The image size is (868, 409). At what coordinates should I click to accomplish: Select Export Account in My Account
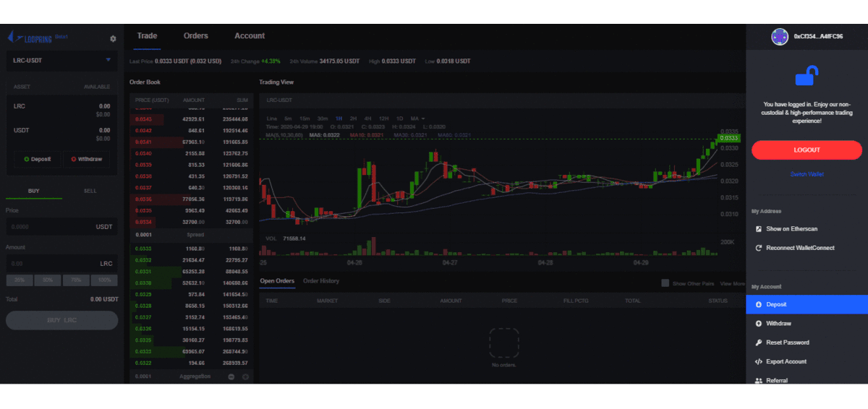tap(807, 361)
